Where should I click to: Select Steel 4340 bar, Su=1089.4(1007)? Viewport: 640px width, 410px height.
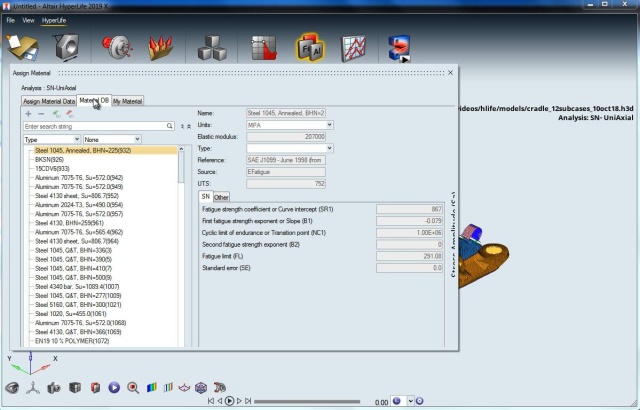[x=77, y=286]
